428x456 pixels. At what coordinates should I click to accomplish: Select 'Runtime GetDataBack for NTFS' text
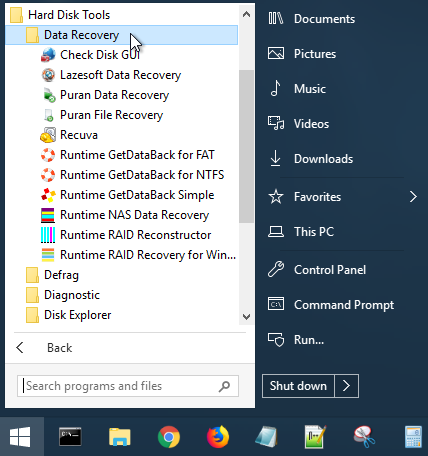click(x=142, y=175)
